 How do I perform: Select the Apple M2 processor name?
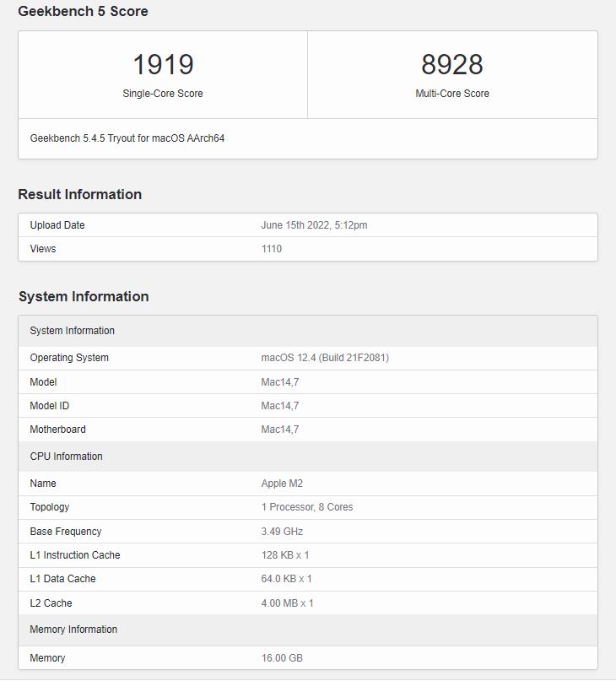coord(282,484)
